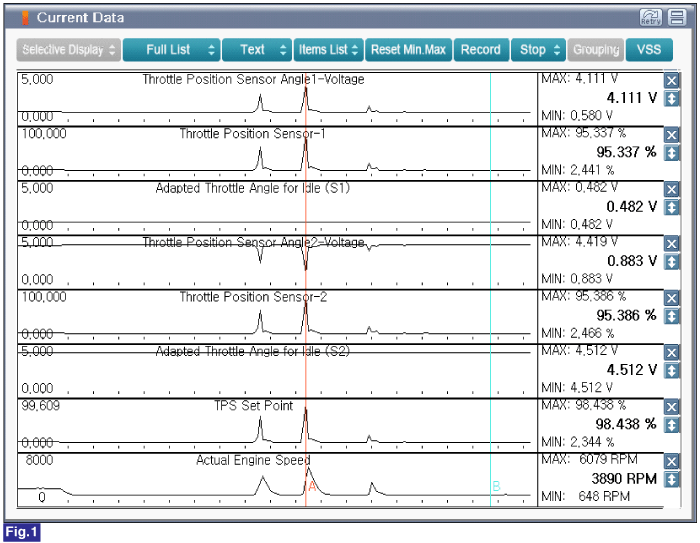Click the 'Current Data' window title

point(80,18)
